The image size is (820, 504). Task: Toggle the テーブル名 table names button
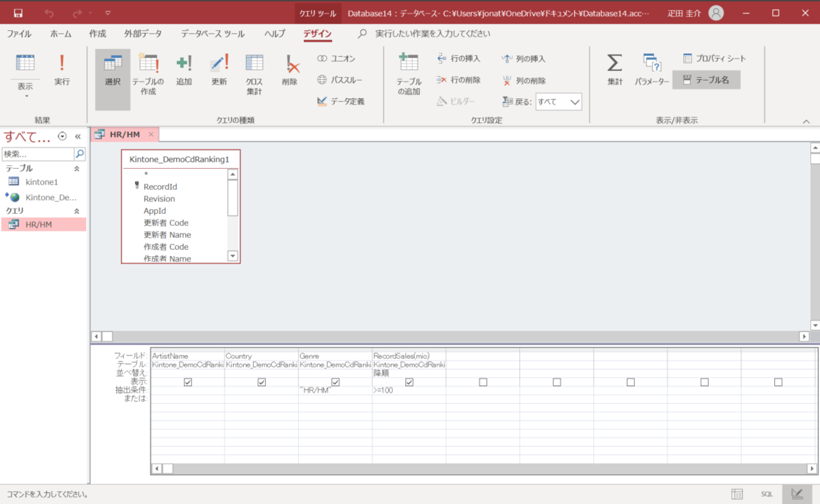(706, 80)
